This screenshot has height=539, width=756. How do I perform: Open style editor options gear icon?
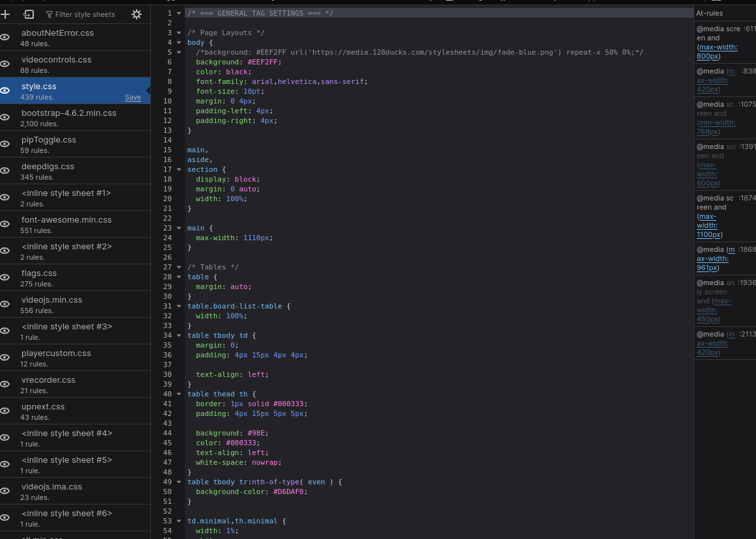[137, 14]
